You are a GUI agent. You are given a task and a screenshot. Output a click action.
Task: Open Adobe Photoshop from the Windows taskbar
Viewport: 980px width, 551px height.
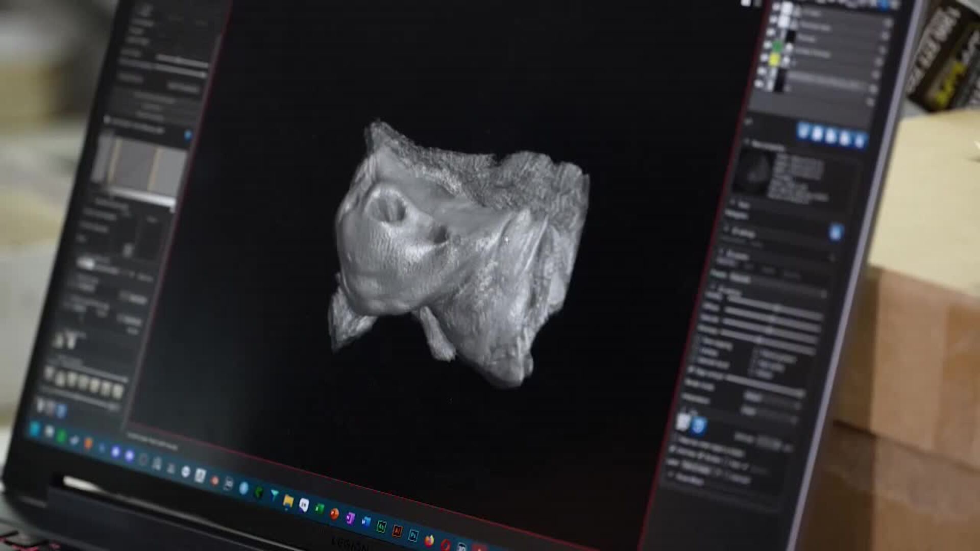413,535
